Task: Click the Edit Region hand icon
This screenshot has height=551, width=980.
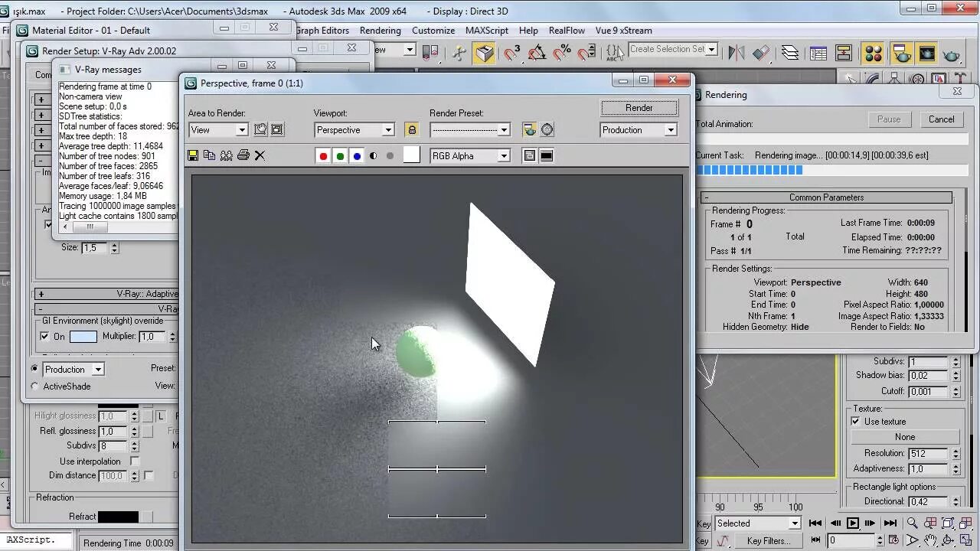Action: pos(260,130)
